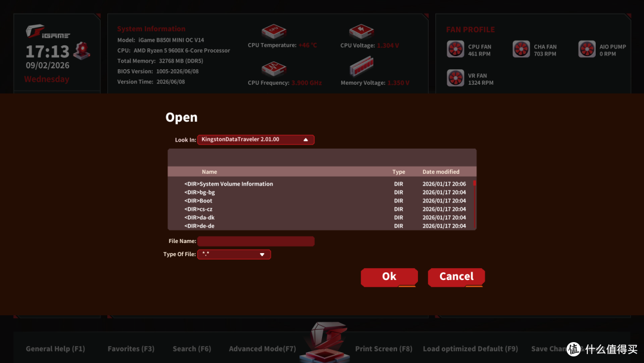Click the Date modified column header
The height and width of the screenshot is (363, 644).
(441, 172)
